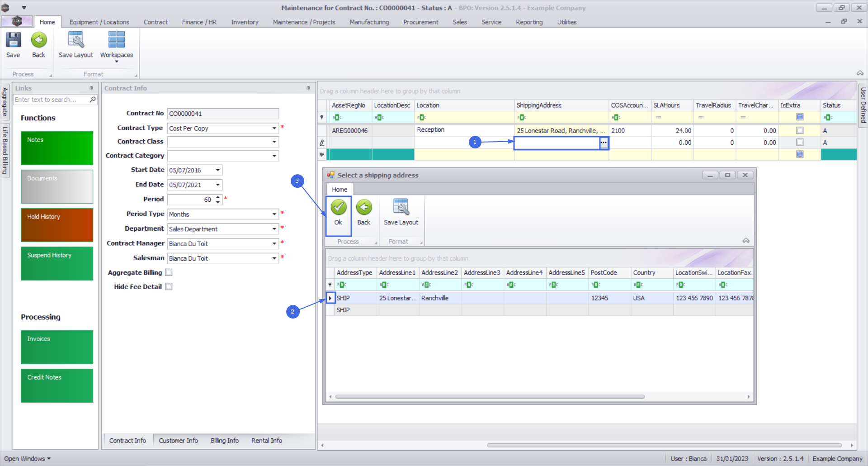Collapse the main ribbon with the arrow

coord(860,73)
